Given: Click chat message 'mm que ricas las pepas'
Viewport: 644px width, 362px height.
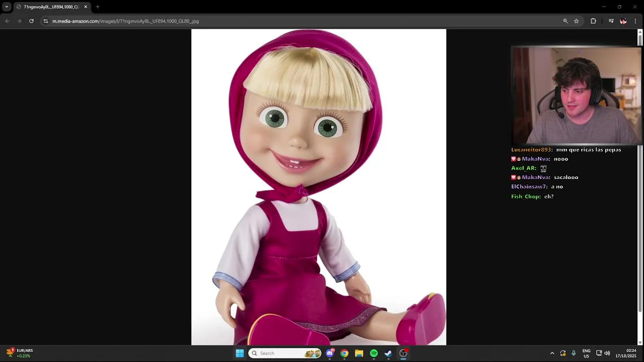Looking at the screenshot, I should point(589,150).
